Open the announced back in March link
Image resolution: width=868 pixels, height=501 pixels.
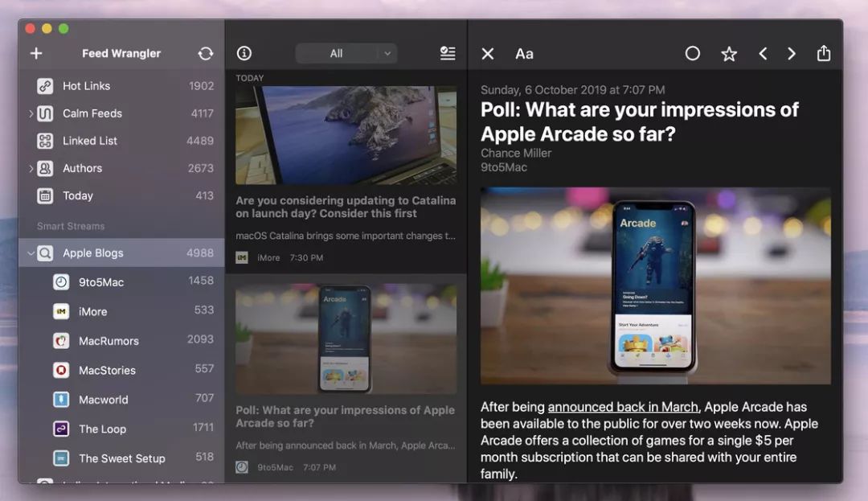[624, 407]
